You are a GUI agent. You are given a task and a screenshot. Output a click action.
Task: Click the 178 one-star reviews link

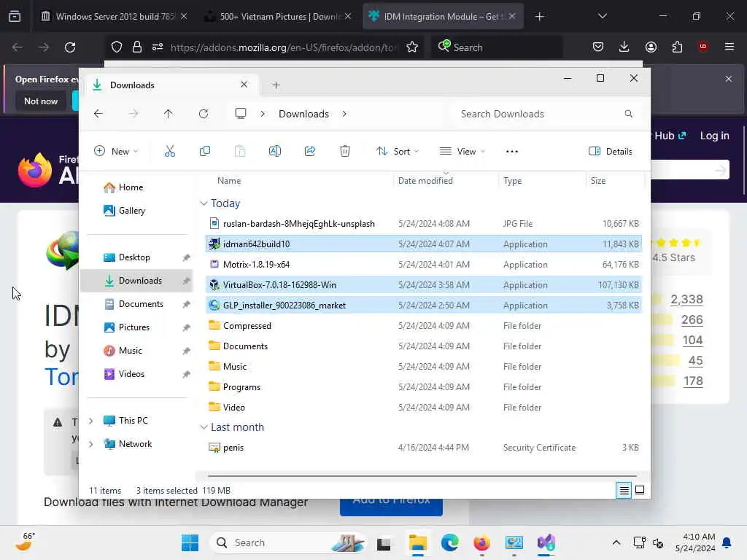pos(693,381)
